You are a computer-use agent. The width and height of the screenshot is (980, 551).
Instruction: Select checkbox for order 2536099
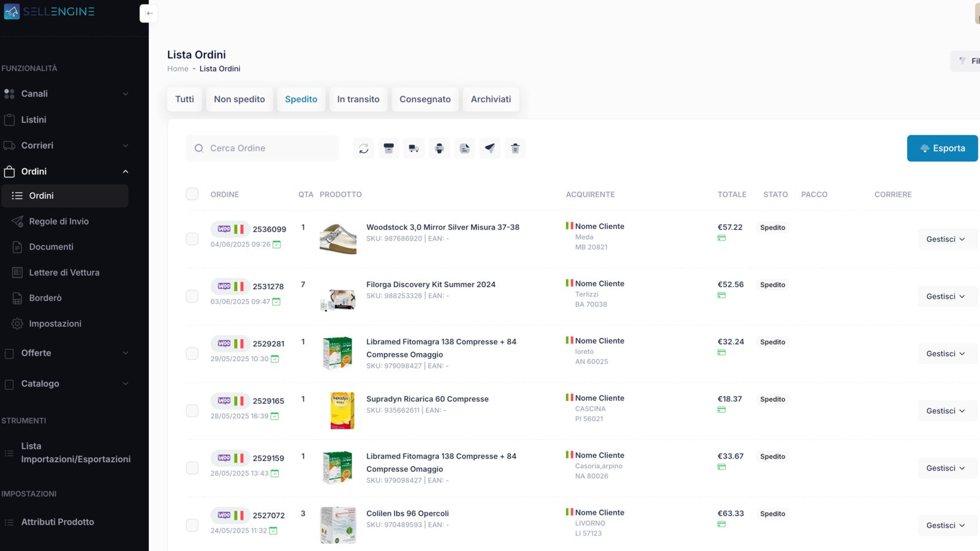pyautogui.click(x=192, y=239)
